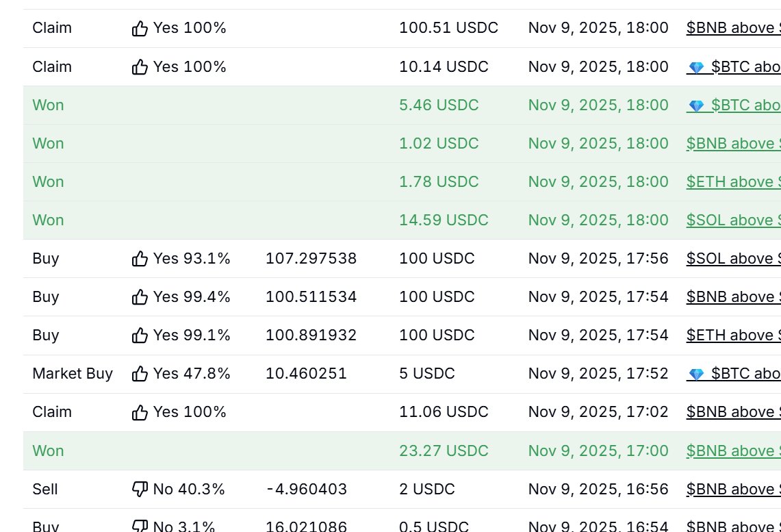
Task: Click the Sell entry with No 40.3%
Action: tap(45, 489)
